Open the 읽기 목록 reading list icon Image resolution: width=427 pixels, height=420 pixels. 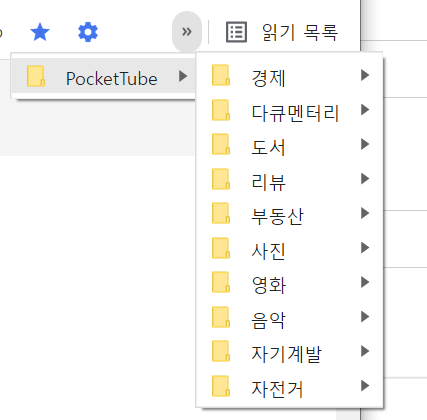[x=236, y=32]
